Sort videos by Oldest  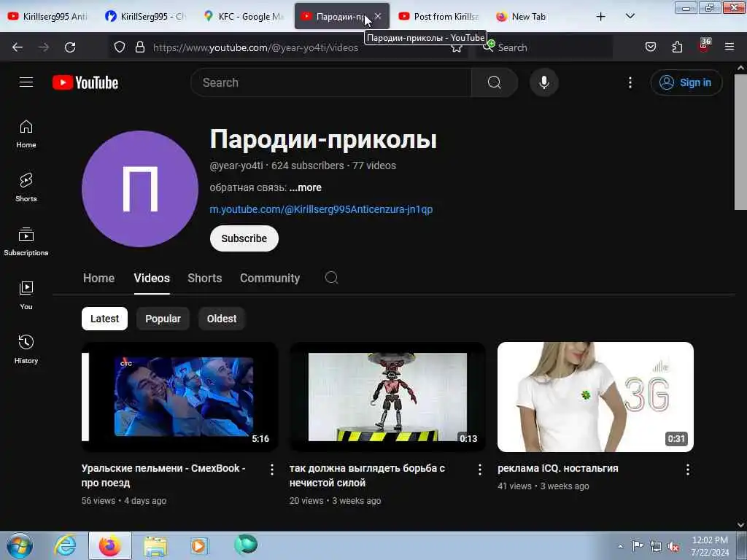coord(222,319)
